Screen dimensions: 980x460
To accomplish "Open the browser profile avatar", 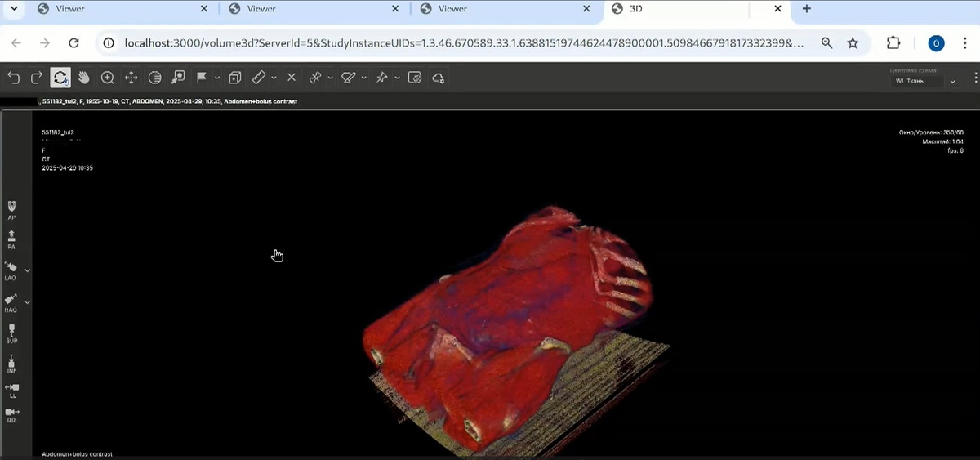I will pyautogui.click(x=935, y=43).
